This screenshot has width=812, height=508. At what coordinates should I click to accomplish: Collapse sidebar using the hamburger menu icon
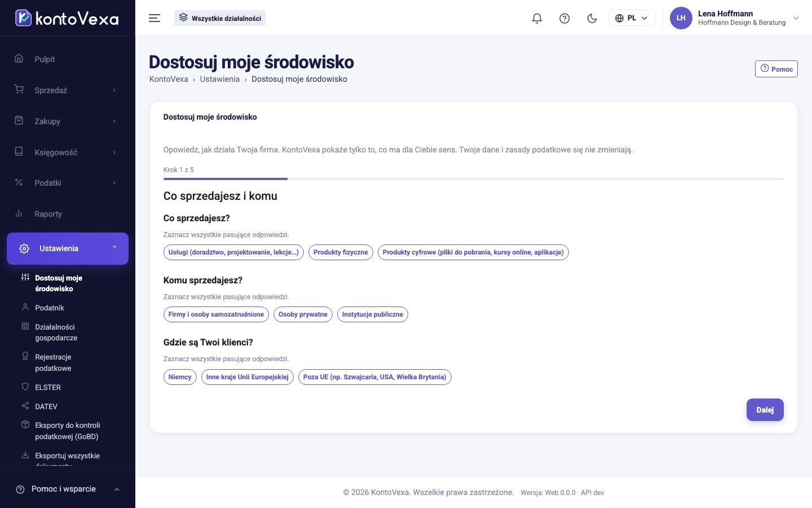(x=155, y=18)
